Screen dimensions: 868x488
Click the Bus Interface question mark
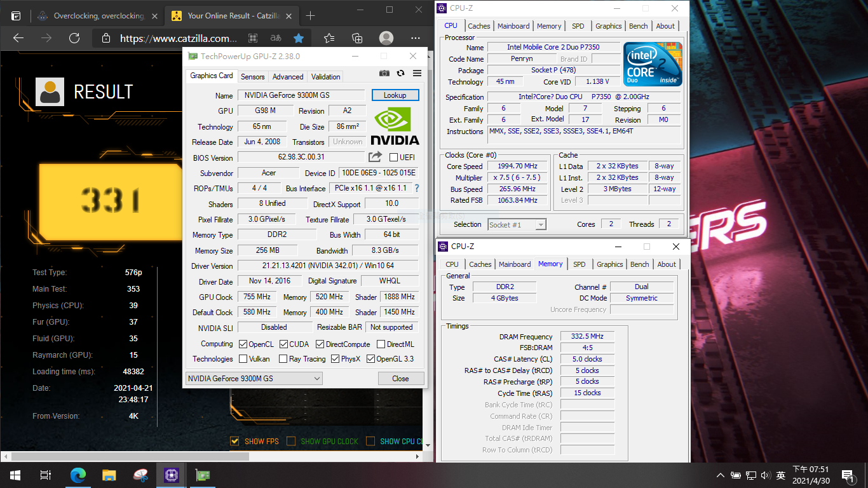coord(417,189)
